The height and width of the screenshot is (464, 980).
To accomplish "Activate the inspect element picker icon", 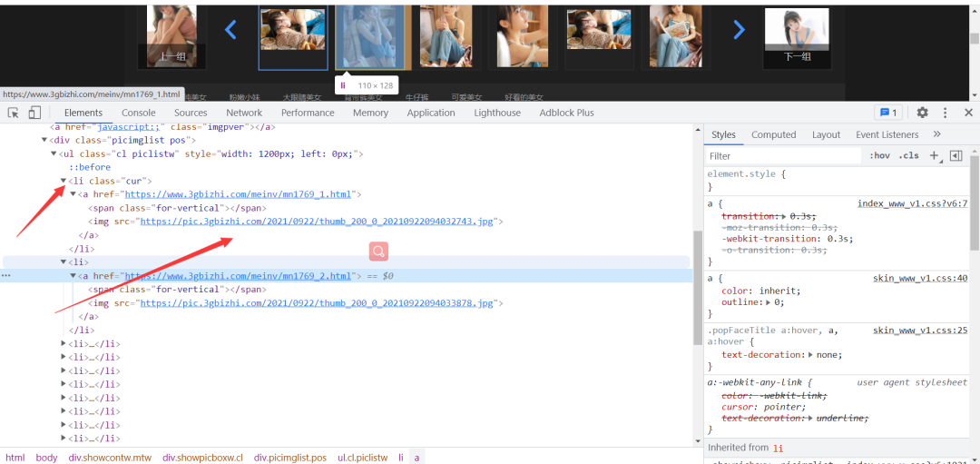I will click(x=13, y=113).
